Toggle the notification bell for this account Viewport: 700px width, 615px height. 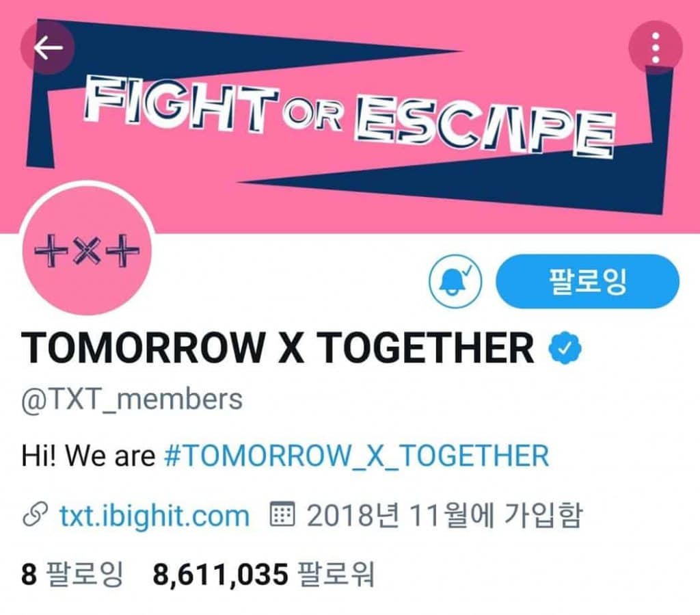tap(455, 281)
